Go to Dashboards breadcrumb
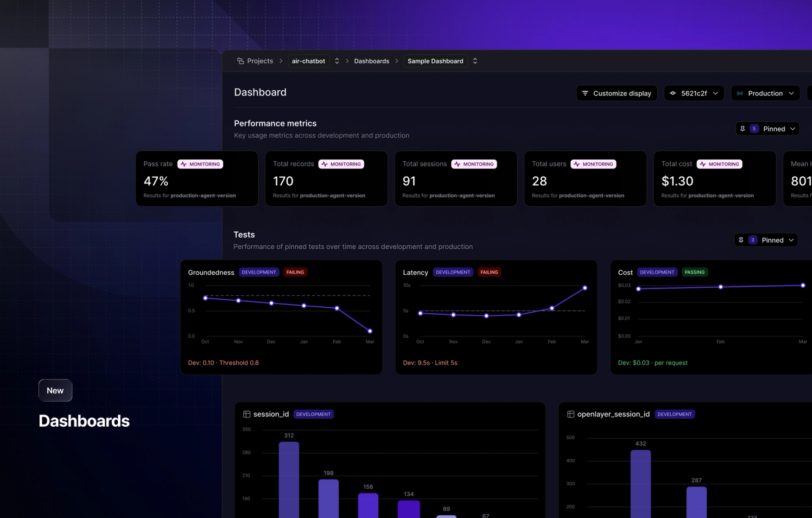The image size is (812, 518). pyautogui.click(x=371, y=61)
